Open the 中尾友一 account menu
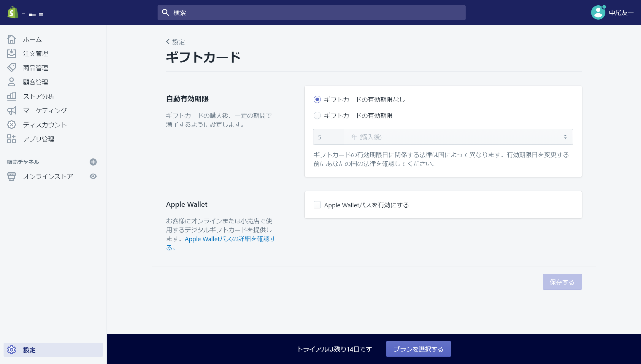The image size is (641, 364). click(x=612, y=12)
